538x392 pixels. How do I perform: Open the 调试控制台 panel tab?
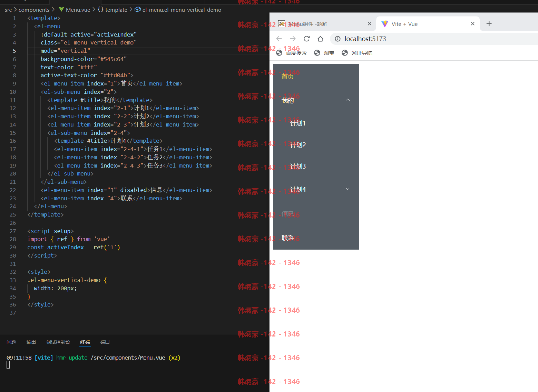58,342
